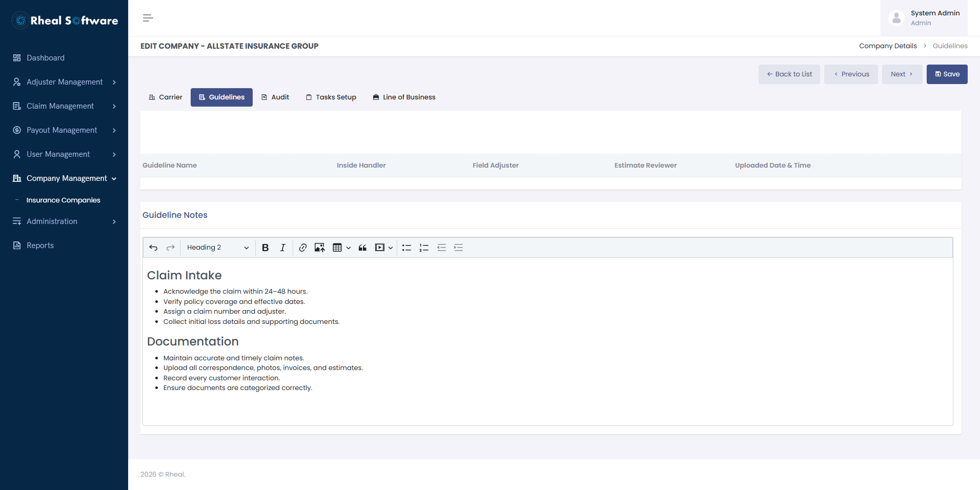
Task: Increase indent in the editor toolbar
Action: [x=459, y=248]
